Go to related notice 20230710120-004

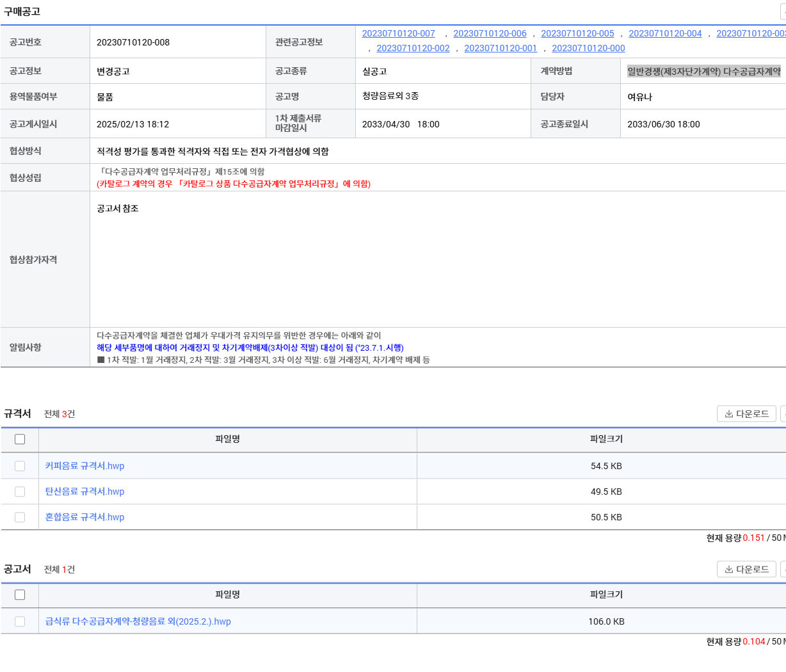coord(665,33)
